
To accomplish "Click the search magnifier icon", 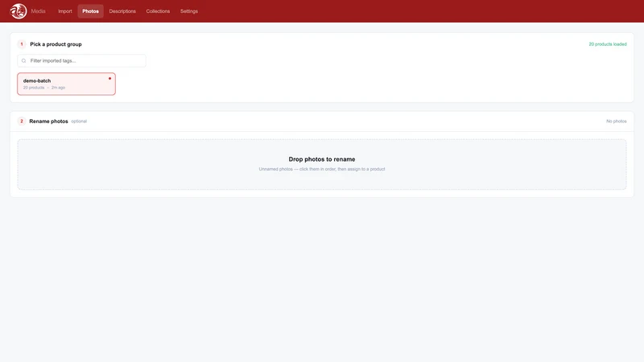I will (24, 61).
